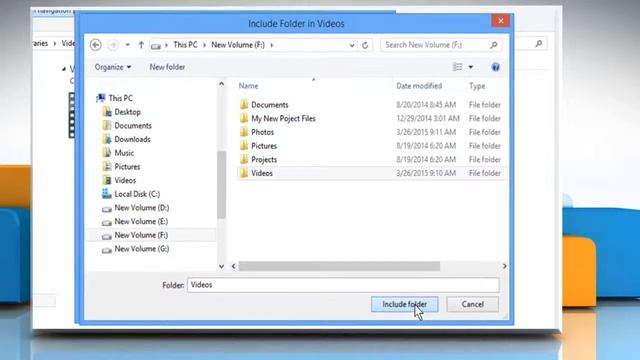Click New Volume (F:) in address path
This screenshot has height=360, width=640.
click(x=238, y=45)
